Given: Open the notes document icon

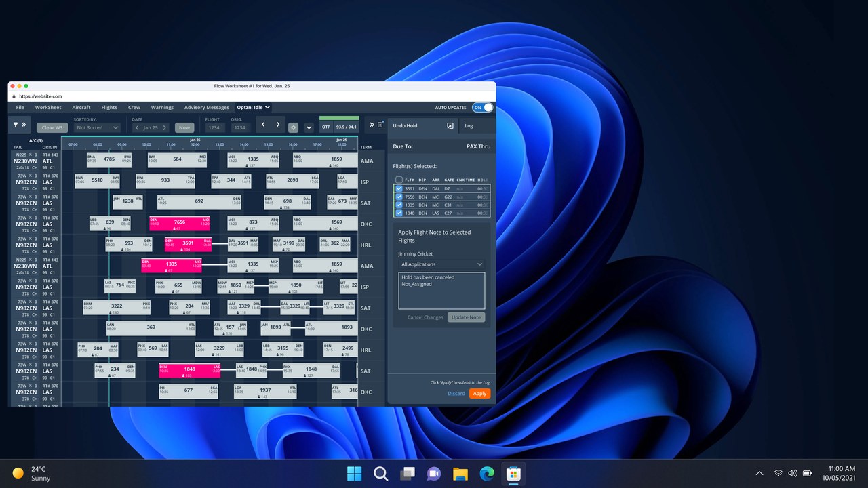Looking at the screenshot, I should tap(380, 125).
